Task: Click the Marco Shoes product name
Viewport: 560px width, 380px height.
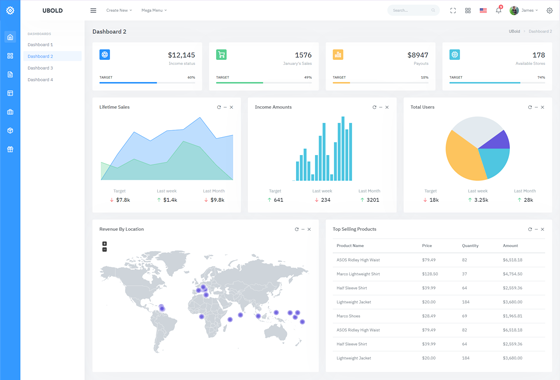Action: [x=348, y=316]
